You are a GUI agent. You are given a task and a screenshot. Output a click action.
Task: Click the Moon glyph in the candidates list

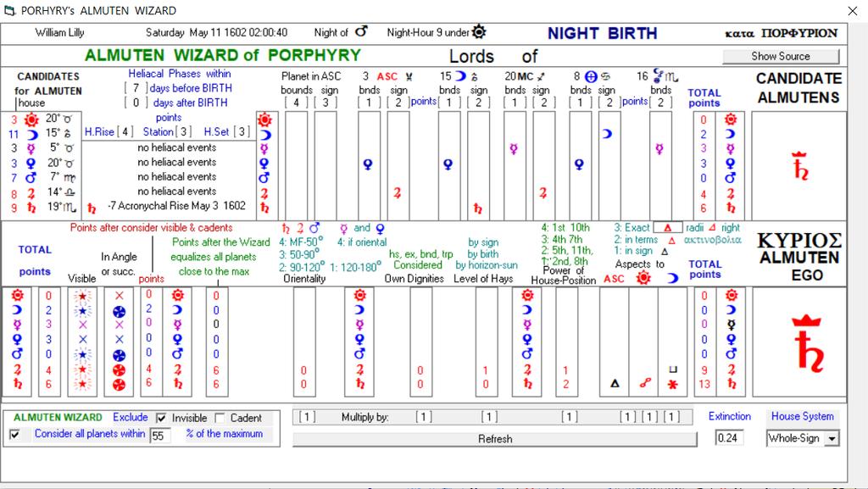pyautogui.click(x=32, y=135)
